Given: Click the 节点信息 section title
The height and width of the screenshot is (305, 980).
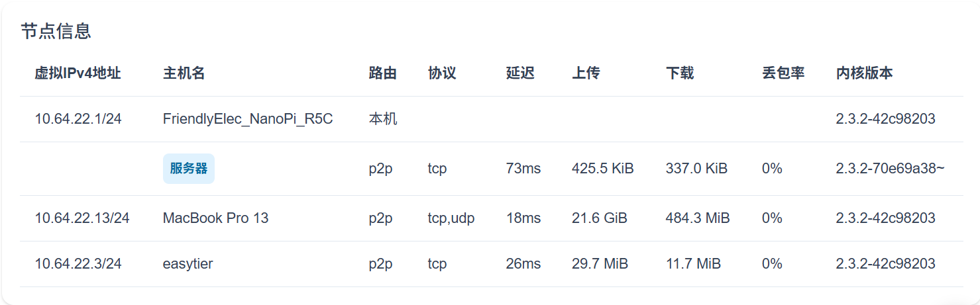Looking at the screenshot, I should (56, 31).
